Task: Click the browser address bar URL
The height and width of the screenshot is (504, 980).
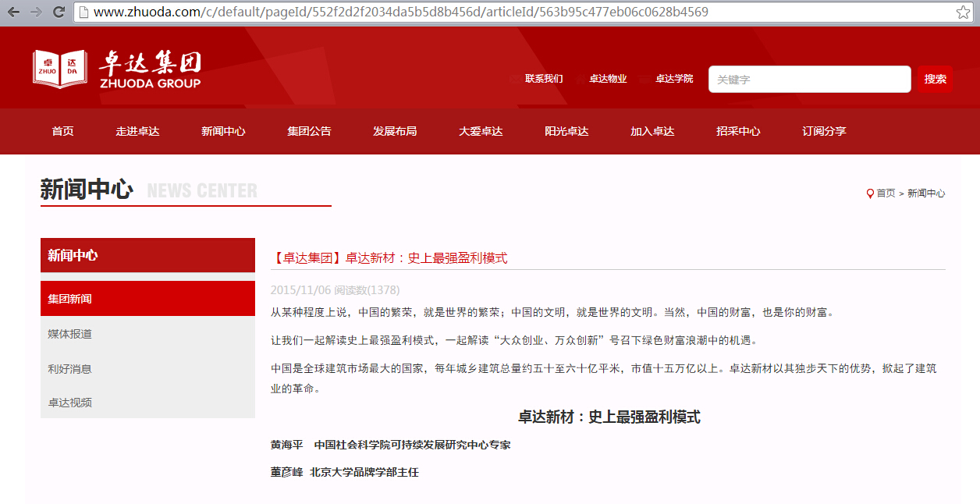Action: click(400, 12)
